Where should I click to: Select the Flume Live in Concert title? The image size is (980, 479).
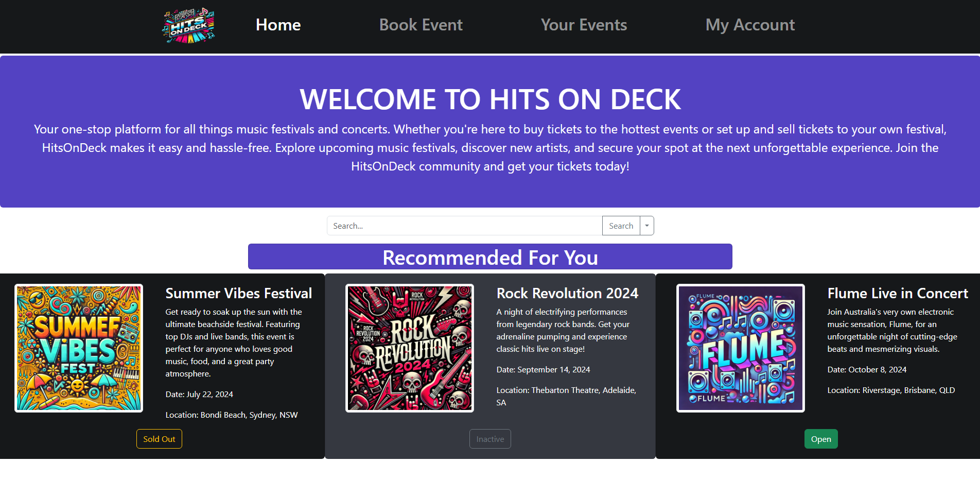[x=898, y=293]
